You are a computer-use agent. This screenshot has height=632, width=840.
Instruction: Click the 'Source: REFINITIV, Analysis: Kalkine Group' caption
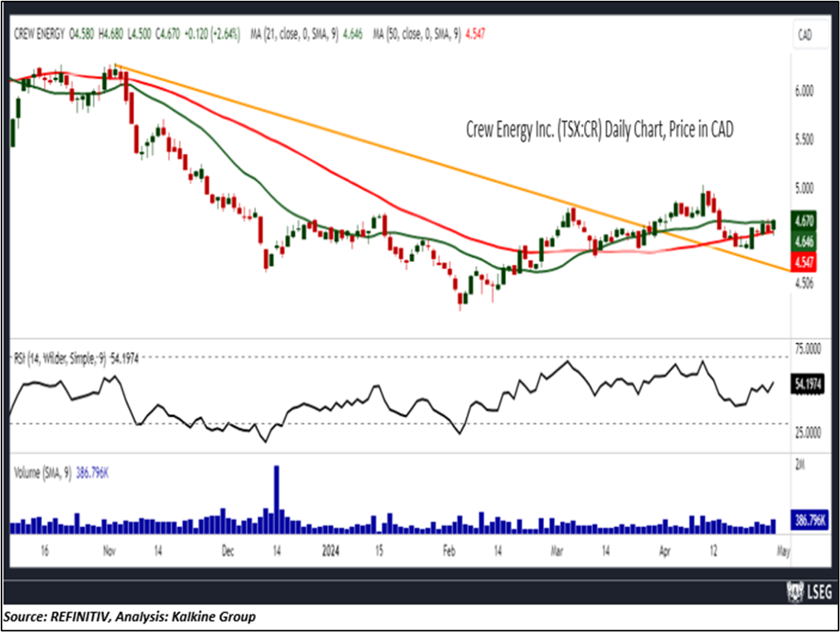[x=130, y=617]
